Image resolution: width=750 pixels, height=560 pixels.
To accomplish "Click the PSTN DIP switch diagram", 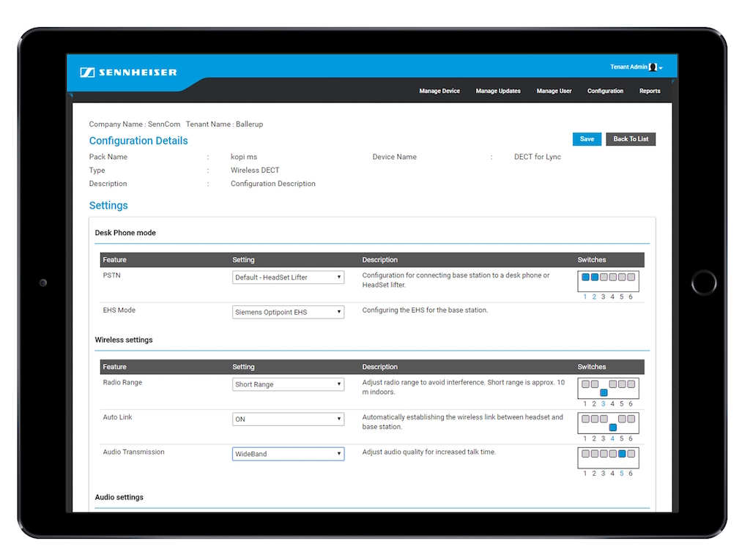I will pyautogui.click(x=608, y=282).
